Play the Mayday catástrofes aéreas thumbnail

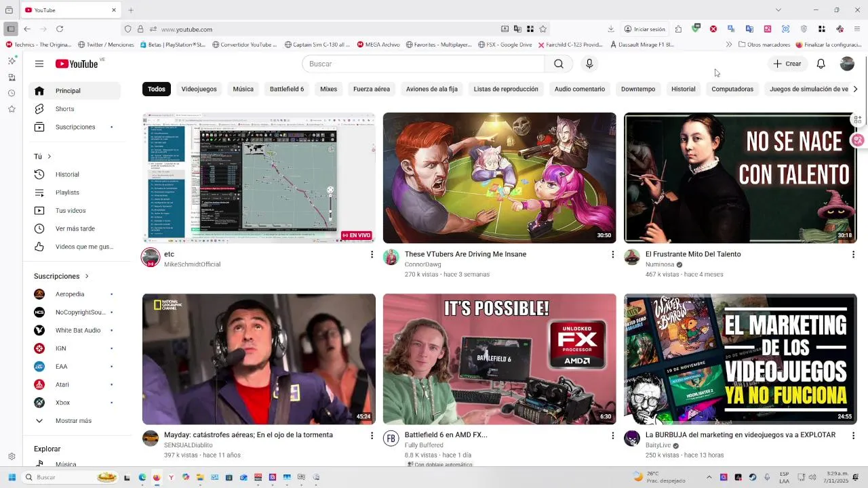click(259, 359)
